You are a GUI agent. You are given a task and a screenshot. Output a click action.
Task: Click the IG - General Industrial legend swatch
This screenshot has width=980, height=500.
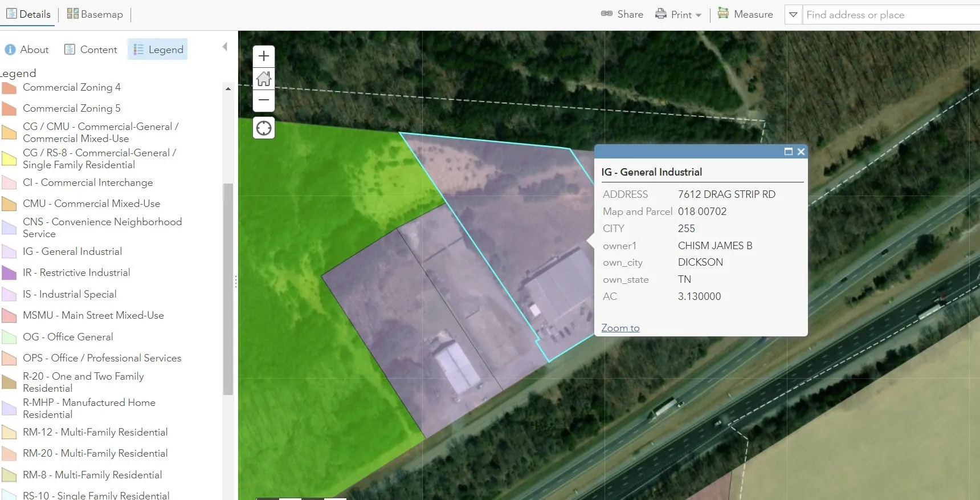click(x=9, y=251)
